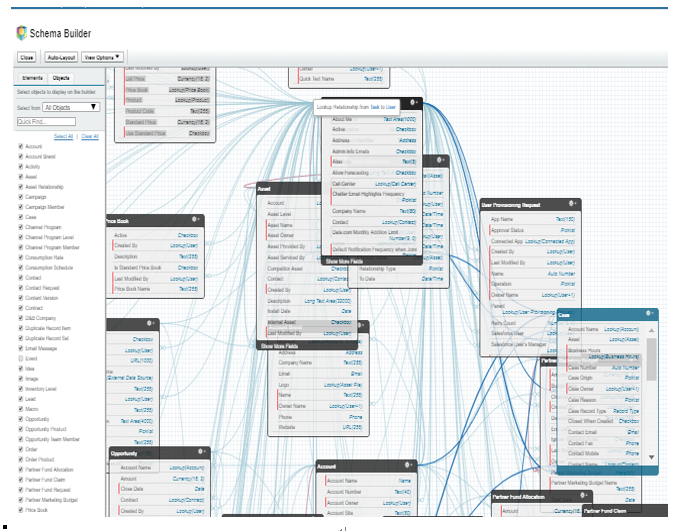Uncheck the Lead checkbox
Screen dimensions: 690x531
tap(21, 399)
